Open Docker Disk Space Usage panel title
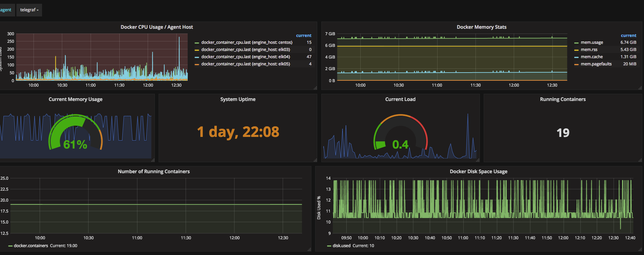644x255 pixels. (x=479, y=171)
